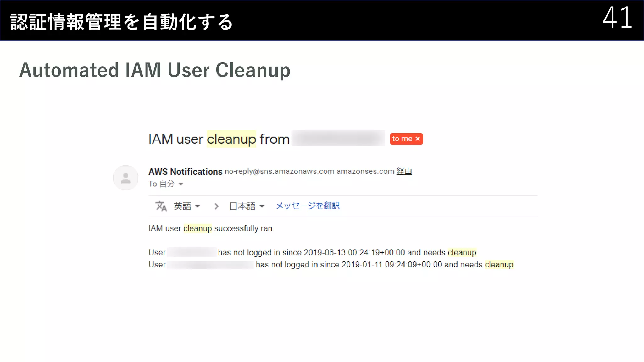Click the title 認証情報管理を自動化する
This screenshot has height=362, width=644.
click(122, 22)
